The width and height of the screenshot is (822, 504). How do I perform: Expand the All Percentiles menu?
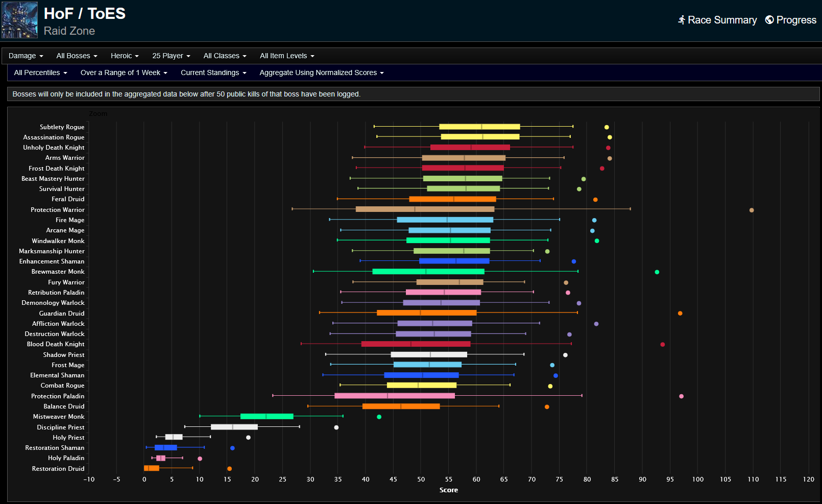click(x=40, y=73)
